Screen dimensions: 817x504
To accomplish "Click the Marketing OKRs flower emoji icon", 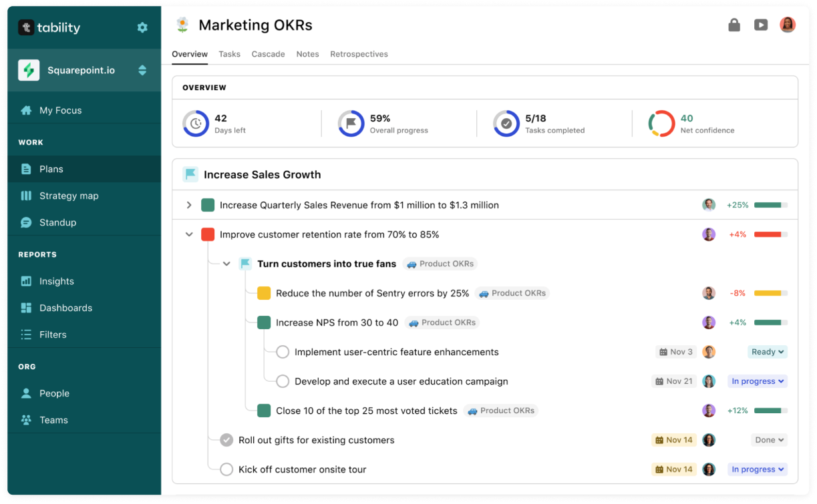I will [x=182, y=25].
